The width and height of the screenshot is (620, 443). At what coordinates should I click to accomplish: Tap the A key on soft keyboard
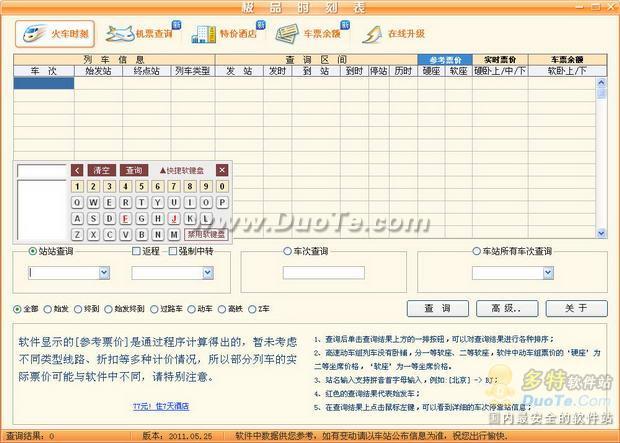77,218
